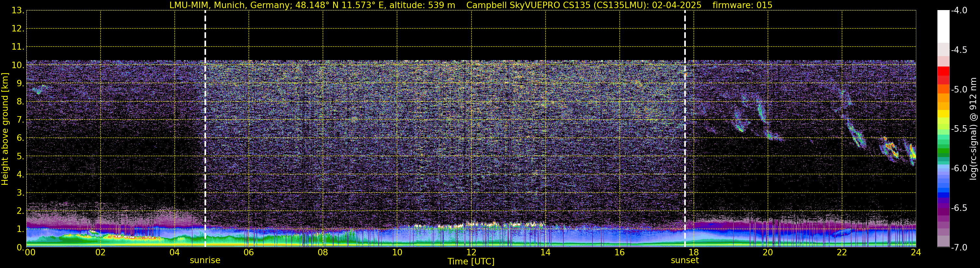
Task: Click height-axis tick label '8'
Action: [x=20, y=102]
